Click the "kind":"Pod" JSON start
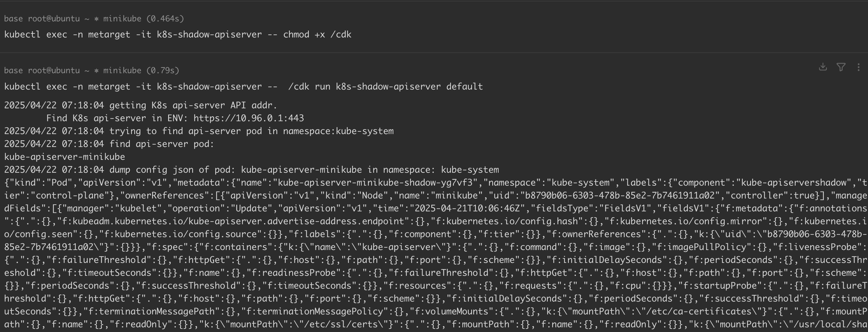The width and height of the screenshot is (868, 332). (40, 182)
